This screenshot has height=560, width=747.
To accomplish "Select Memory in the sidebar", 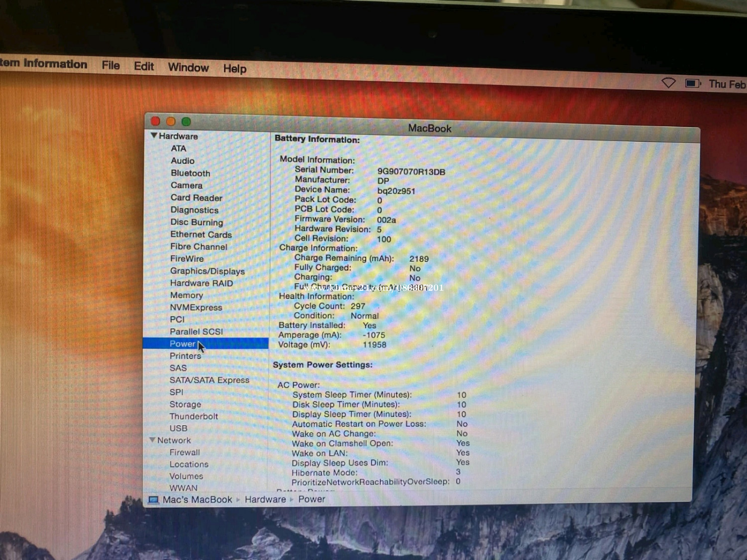I will 186,295.
